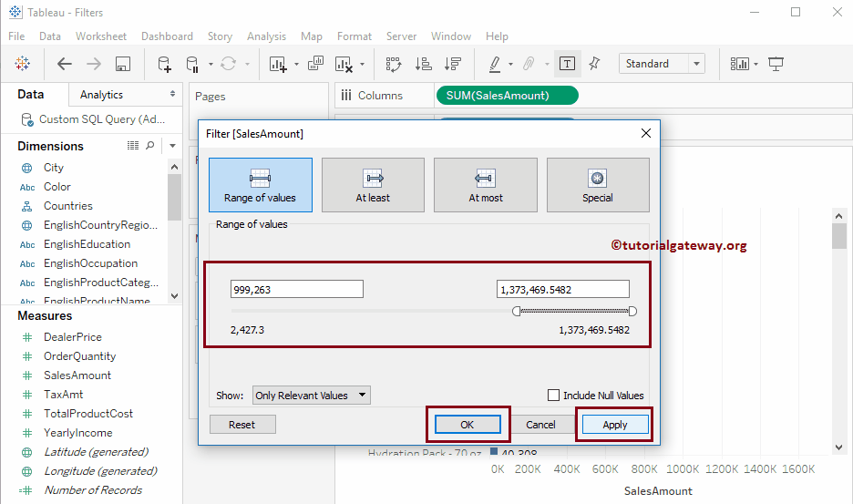The width and height of the screenshot is (853, 504).
Task: Open the Worksheet menu
Action: tap(101, 36)
